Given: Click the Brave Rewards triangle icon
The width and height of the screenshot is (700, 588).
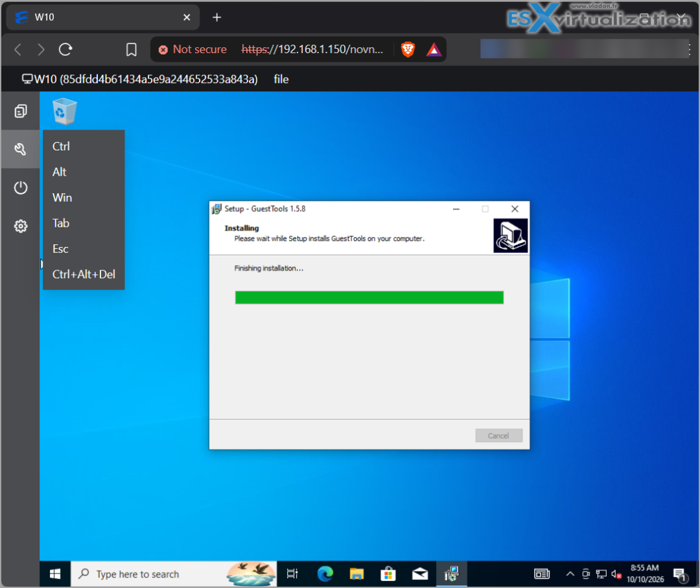Looking at the screenshot, I should pos(434,49).
